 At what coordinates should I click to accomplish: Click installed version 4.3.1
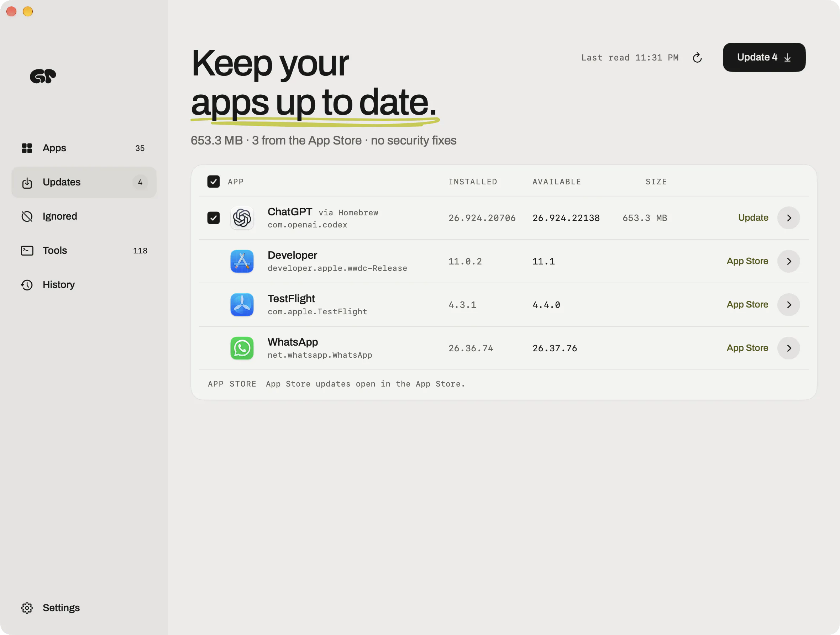click(462, 305)
